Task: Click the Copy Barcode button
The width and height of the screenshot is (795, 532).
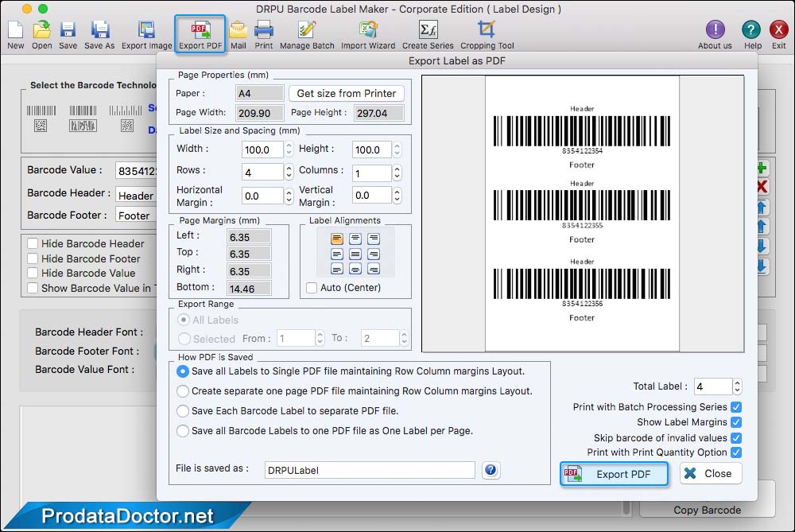Action: [707, 510]
